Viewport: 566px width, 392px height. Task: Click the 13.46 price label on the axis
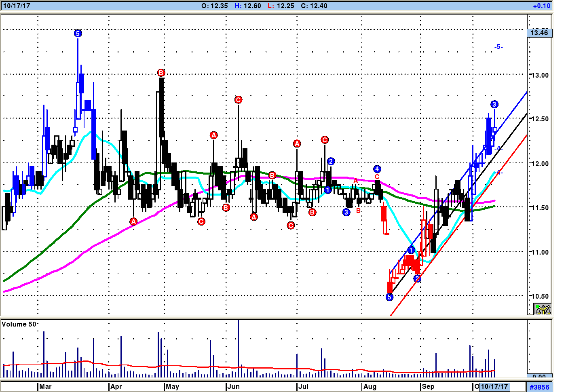coord(539,33)
